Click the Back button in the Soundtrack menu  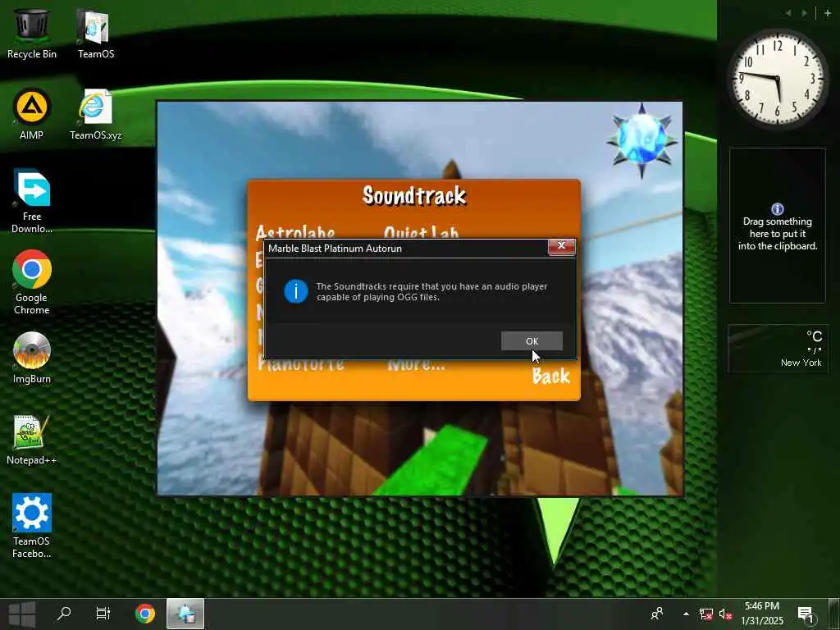click(550, 376)
